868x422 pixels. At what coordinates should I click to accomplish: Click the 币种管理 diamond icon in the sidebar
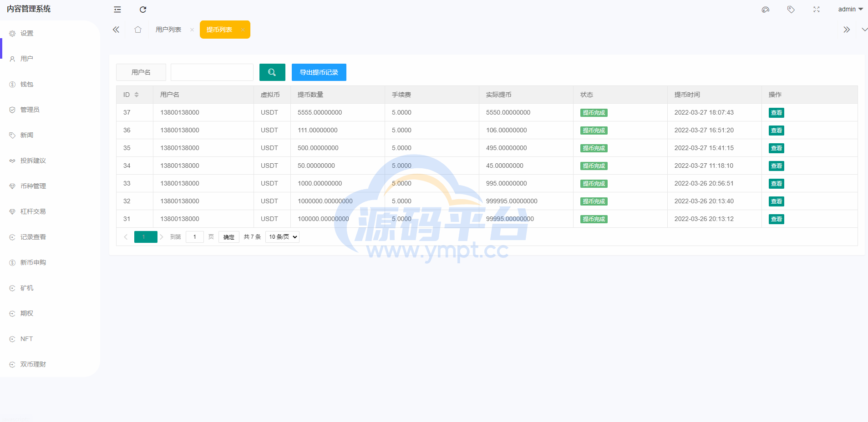pos(12,186)
